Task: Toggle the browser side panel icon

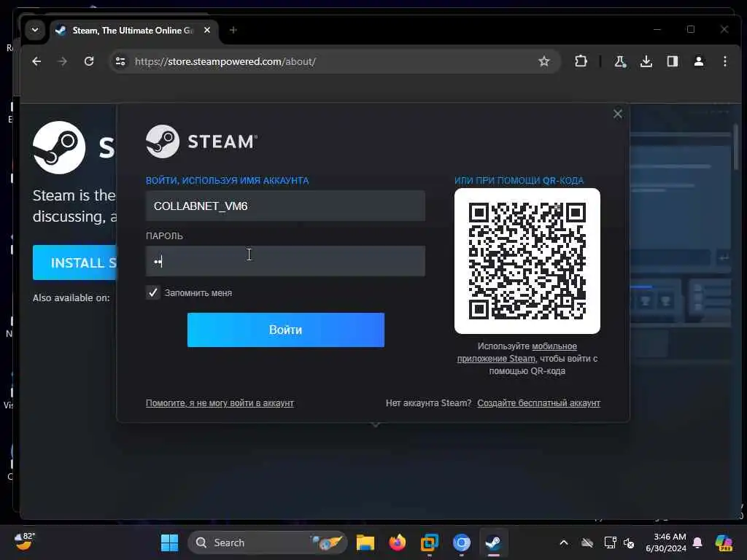Action: 672,61
